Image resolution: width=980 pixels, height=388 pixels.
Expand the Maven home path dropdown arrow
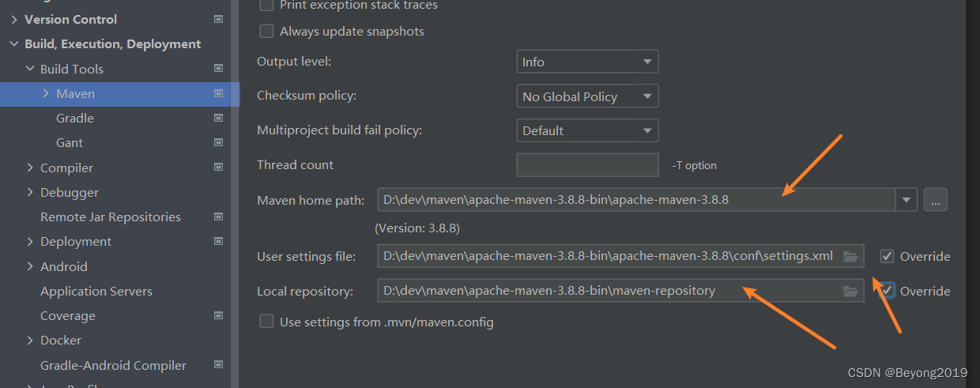tap(906, 200)
